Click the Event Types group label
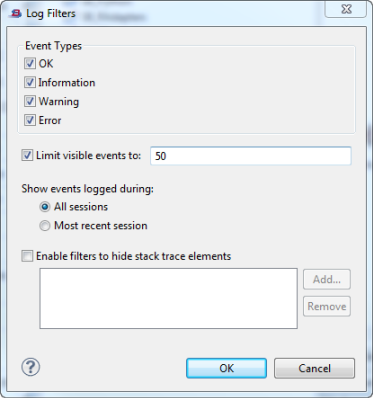Screen dimensions: 373x398 tap(53, 46)
